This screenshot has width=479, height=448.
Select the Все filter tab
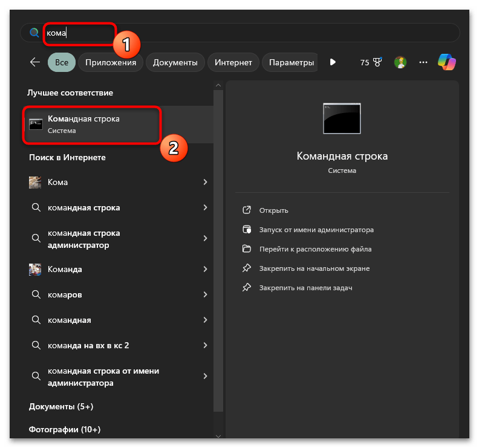pos(62,62)
